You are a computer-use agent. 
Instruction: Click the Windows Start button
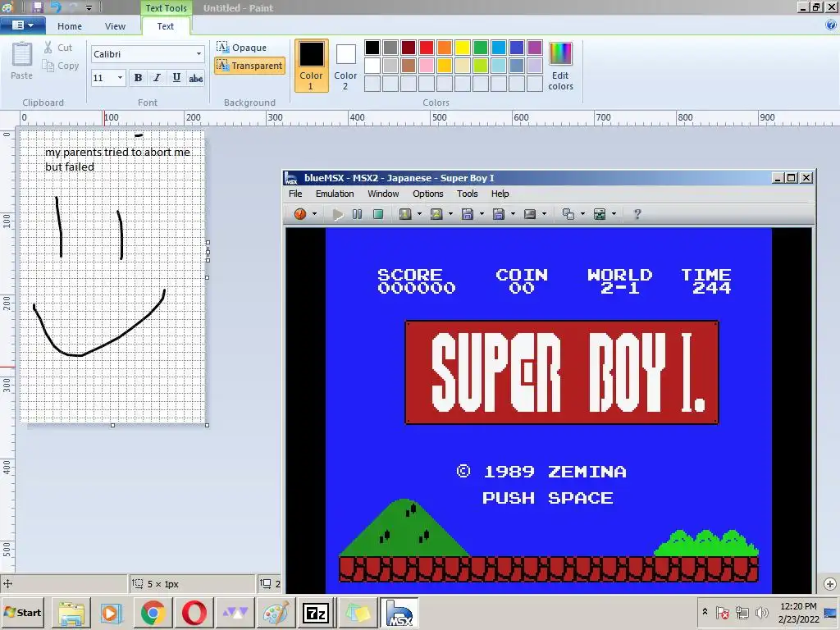tap(22, 613)
